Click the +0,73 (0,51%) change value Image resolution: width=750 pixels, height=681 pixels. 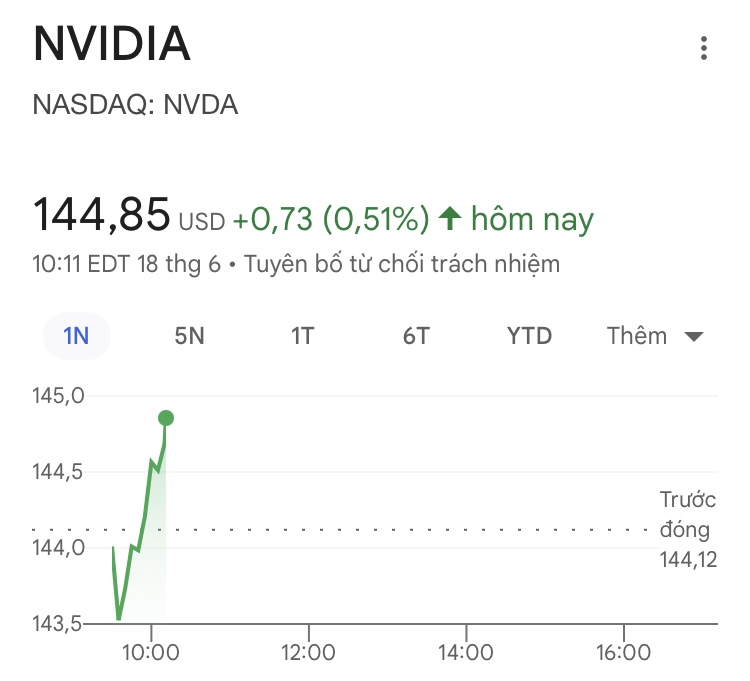click(x=331, y=218)
